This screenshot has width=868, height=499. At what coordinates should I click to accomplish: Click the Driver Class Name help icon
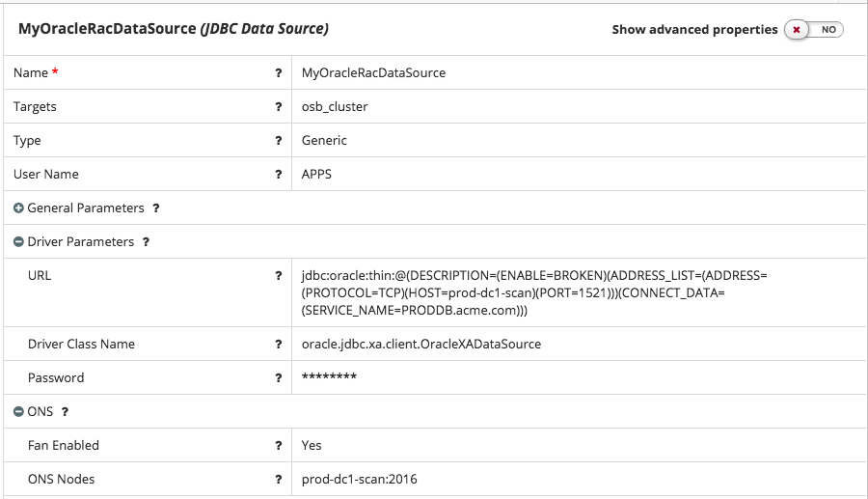pyautogui.click(x=279, y=345)
